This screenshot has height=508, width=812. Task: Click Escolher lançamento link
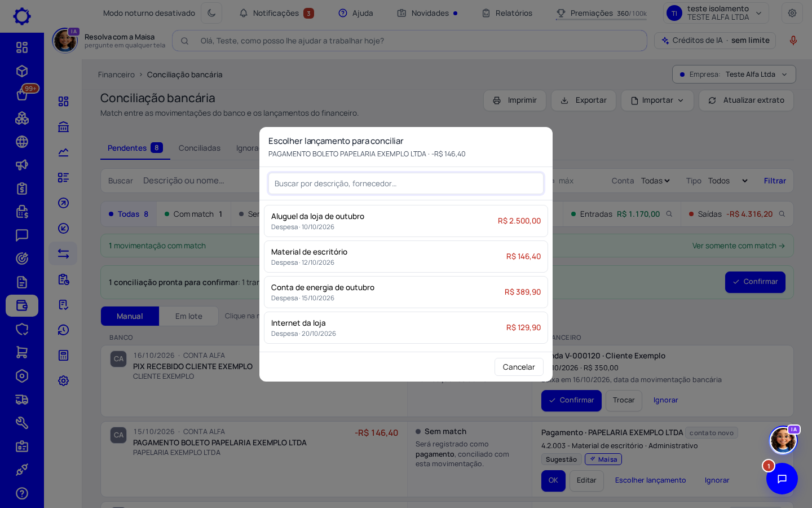[x=650, y=480]
